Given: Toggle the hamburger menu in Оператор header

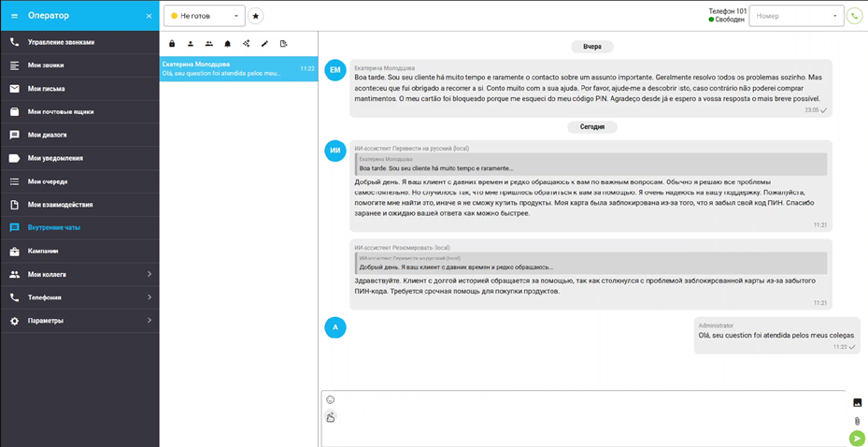Looking at the screenshot, I should tap(15, 16).
